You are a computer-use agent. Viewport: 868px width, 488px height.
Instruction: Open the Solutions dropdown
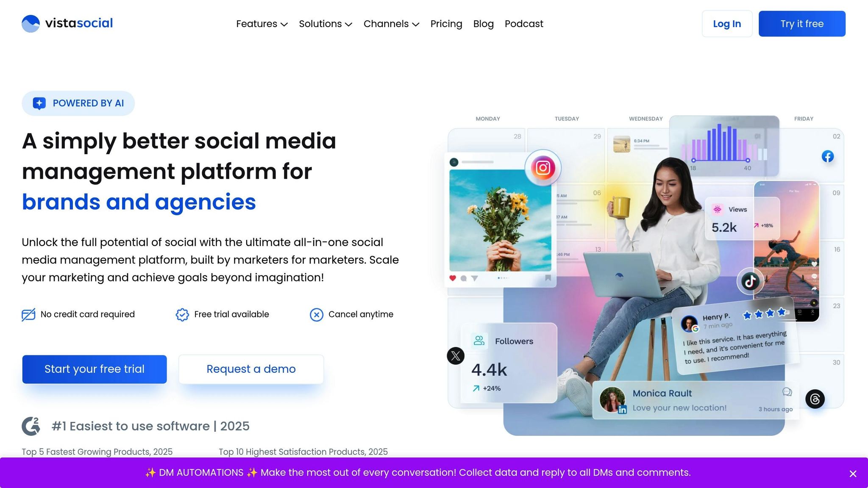325,24
